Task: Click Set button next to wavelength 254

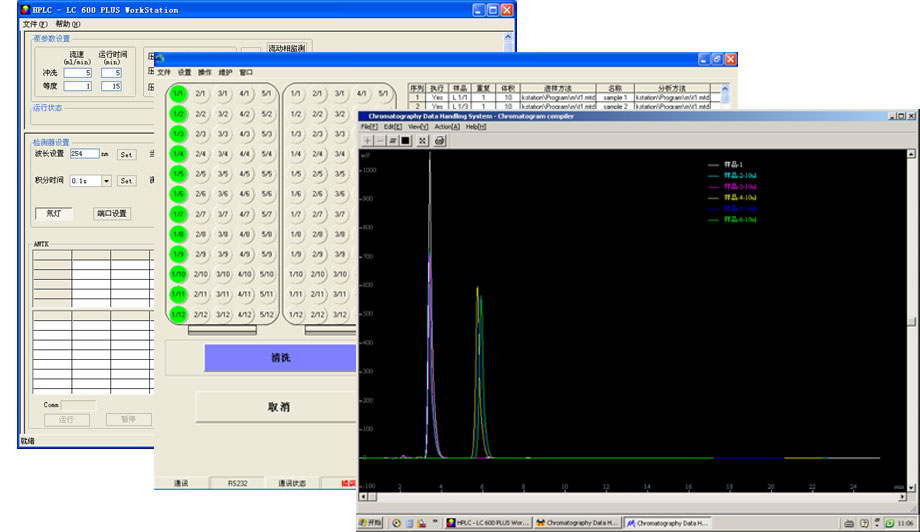Action: click(126, 155)
